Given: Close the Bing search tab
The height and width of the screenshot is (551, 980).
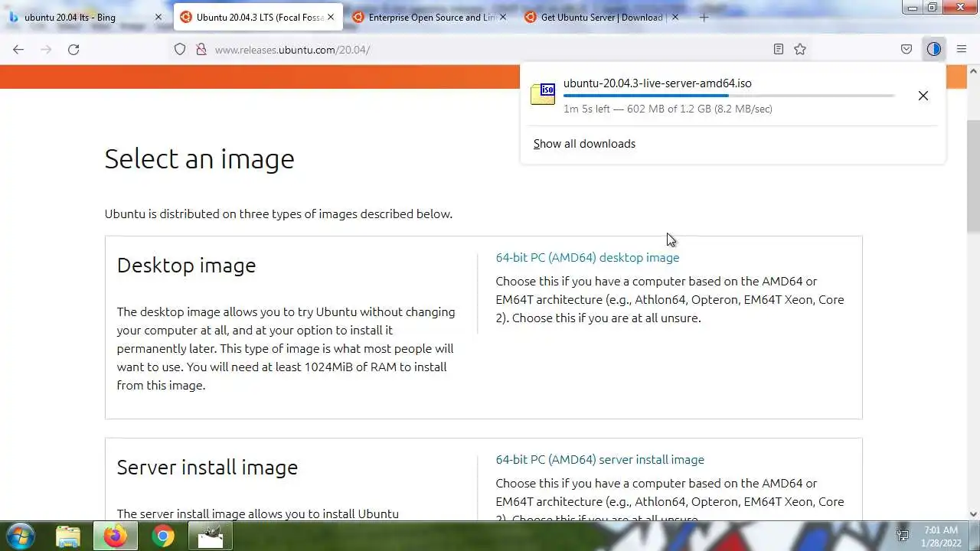Looking at the screenshot, I should [x=158, y=17].
